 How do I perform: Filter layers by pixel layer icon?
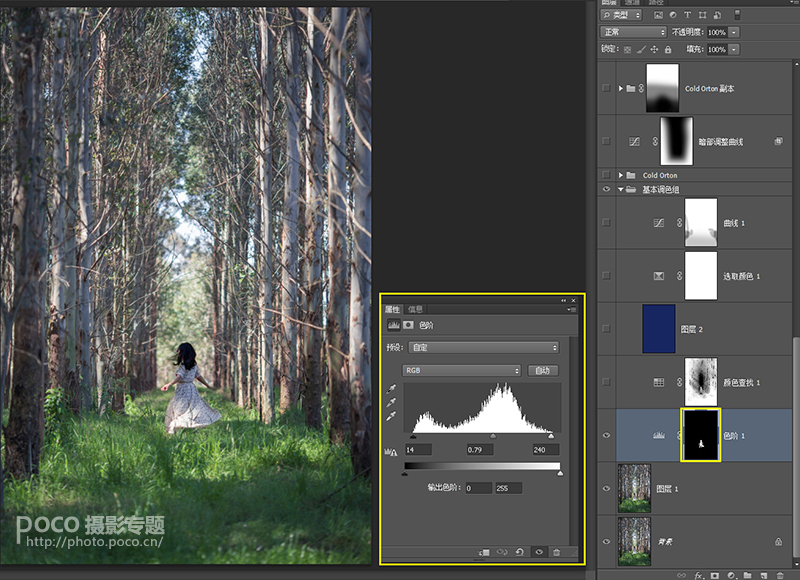click(659, 15)
